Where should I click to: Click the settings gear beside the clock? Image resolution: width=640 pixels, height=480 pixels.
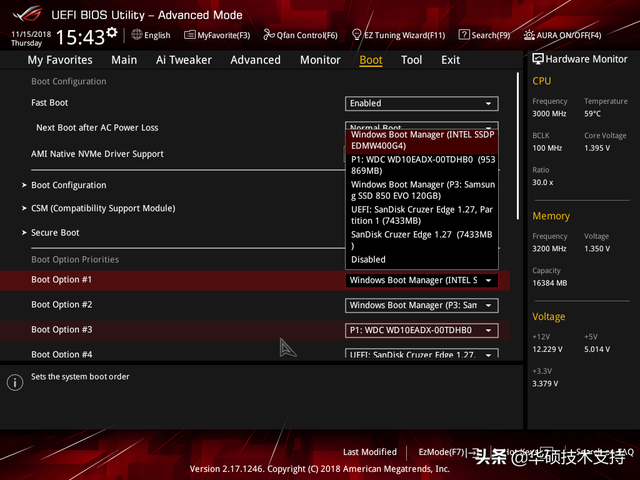112,32
